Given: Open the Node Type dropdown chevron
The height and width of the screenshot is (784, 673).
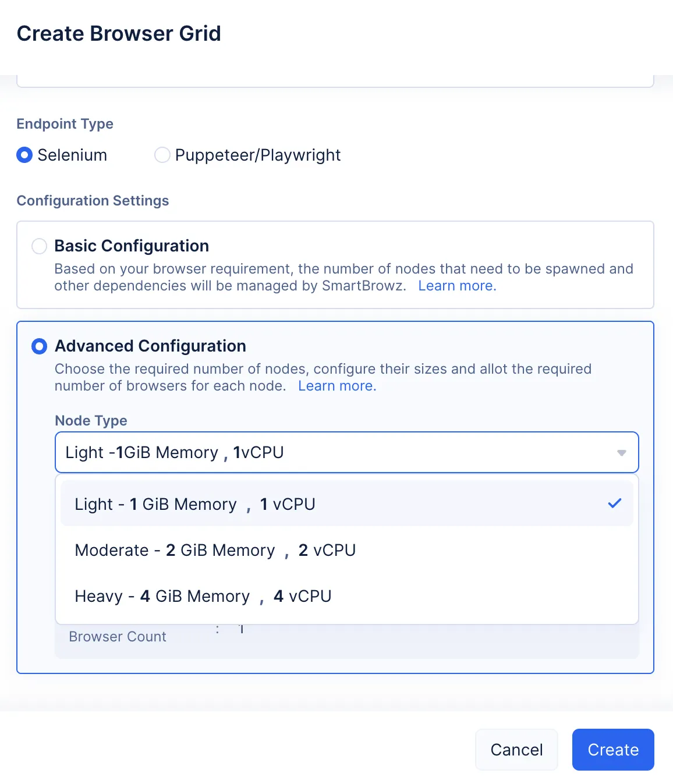Looking at the screenshot, I should tap(621, 452).
